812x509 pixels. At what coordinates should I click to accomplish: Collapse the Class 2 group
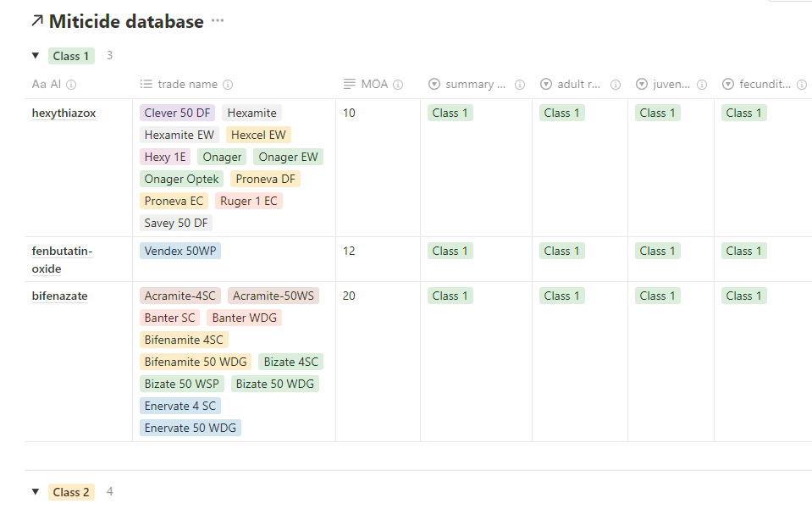pyautogui.click(x=36, y=492)
